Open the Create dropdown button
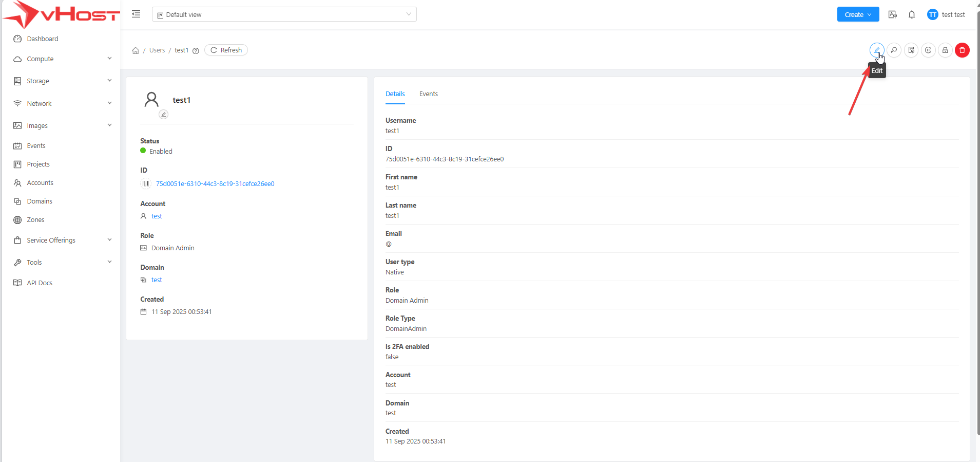Screen dimensions: 980x462 (858, 15)
